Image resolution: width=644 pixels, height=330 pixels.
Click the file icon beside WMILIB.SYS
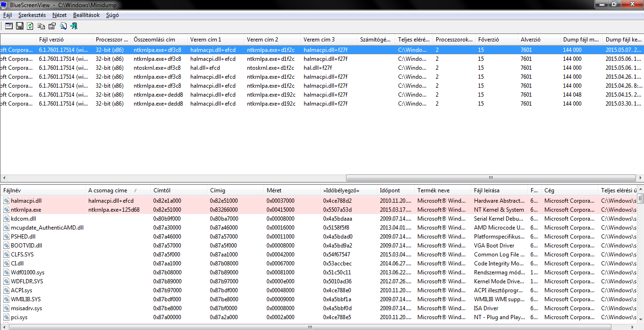[7, 299]
